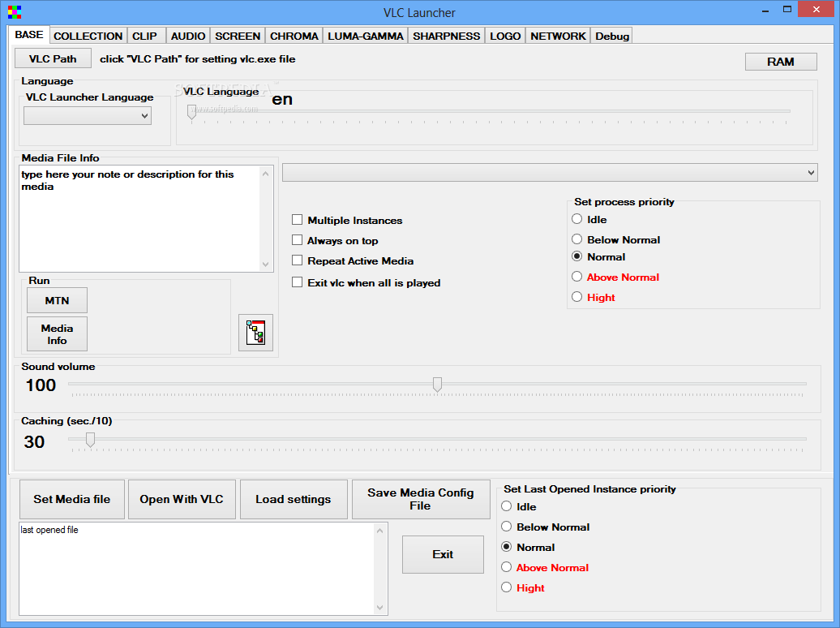The width and height of the screenshot is (840, 628).
Task: Select Idle for Last Opened Instance priority
Action: tap(506, 506)
